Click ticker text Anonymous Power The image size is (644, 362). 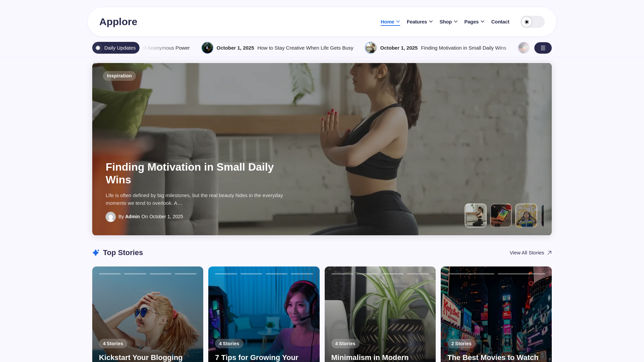pos(168,48)
